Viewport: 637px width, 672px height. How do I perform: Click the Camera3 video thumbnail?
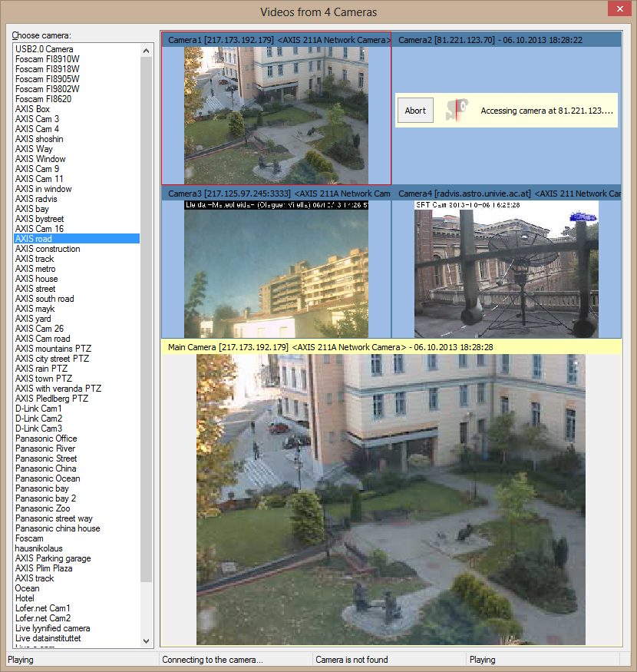click(x=276, y=269)
